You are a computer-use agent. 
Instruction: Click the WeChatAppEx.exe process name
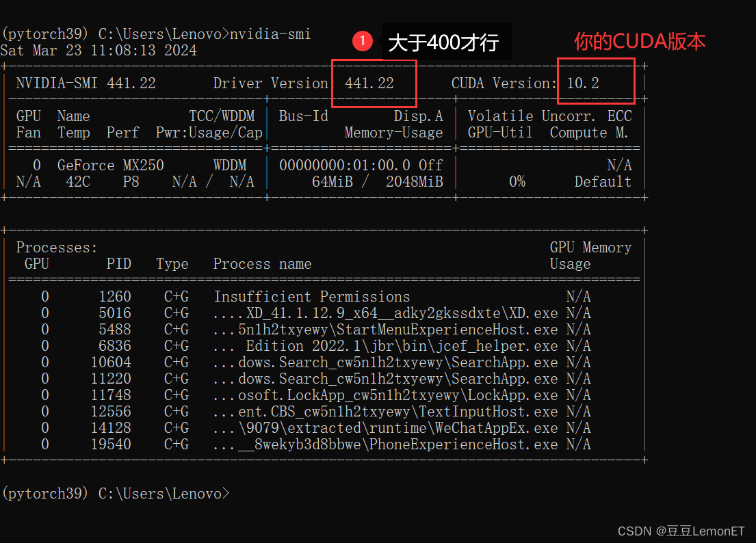coord(385,428)
